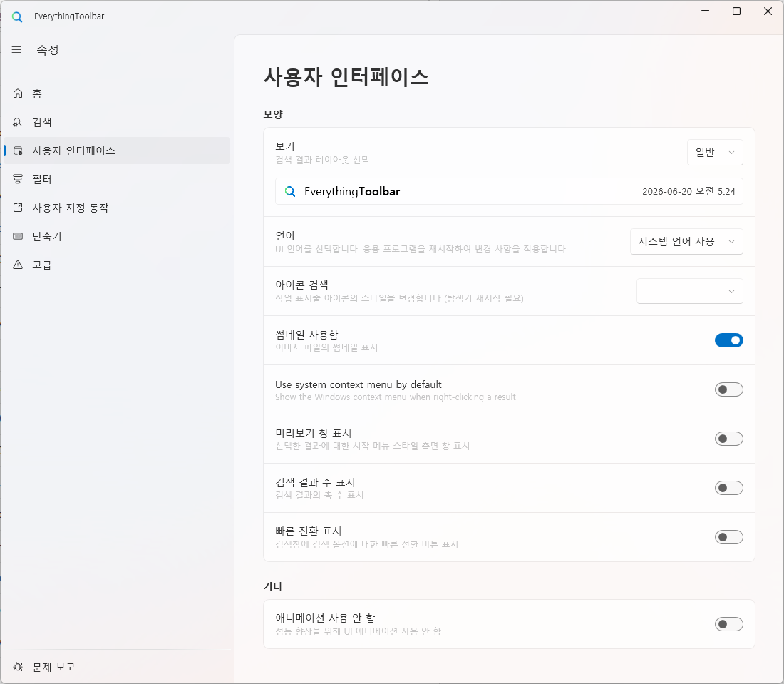The height and width of the screenshot is (684, 784).
Task: Click the 모양 section header
Action: click(273, 114)
